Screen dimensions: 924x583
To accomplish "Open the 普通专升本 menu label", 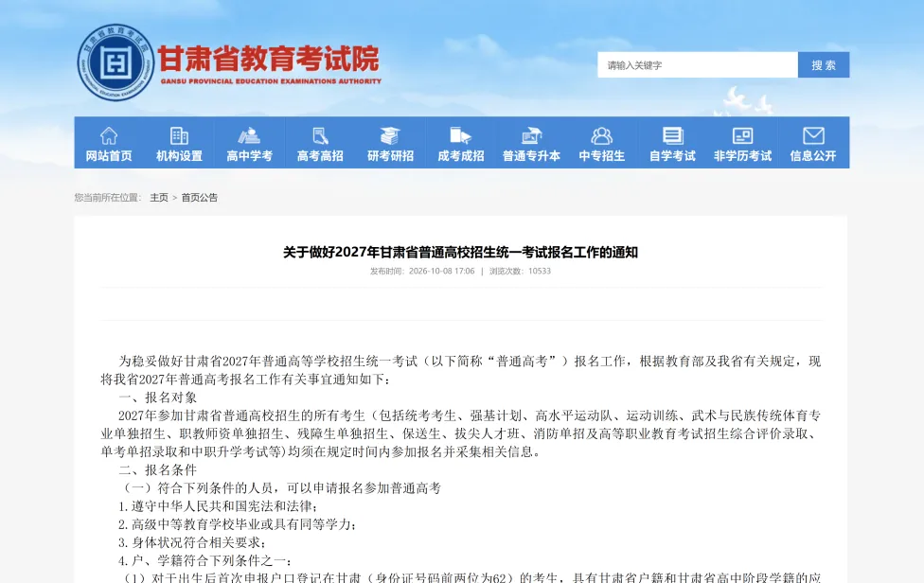I will coord(531,156).
